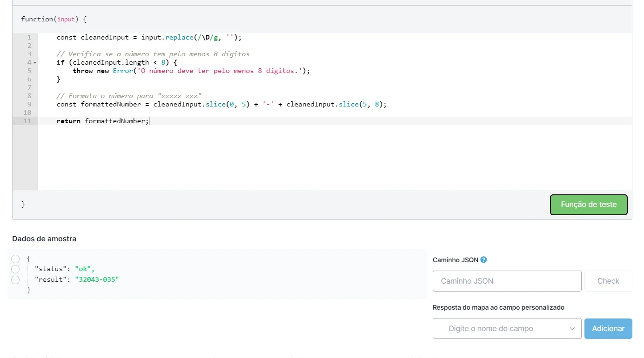Screen dimensions: 644x358
Task: Click line number 5 in the gutter
Action: [x=29, y=71]
